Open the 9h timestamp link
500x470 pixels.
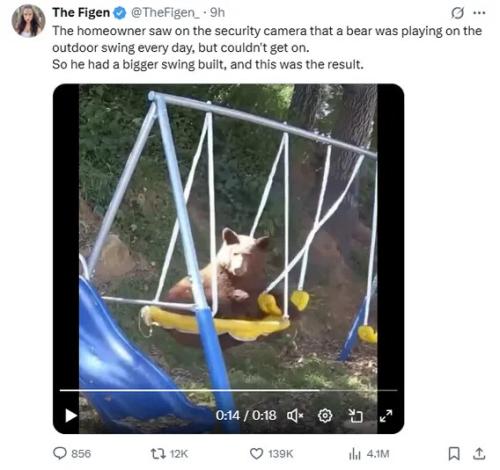tap(217, 13)
